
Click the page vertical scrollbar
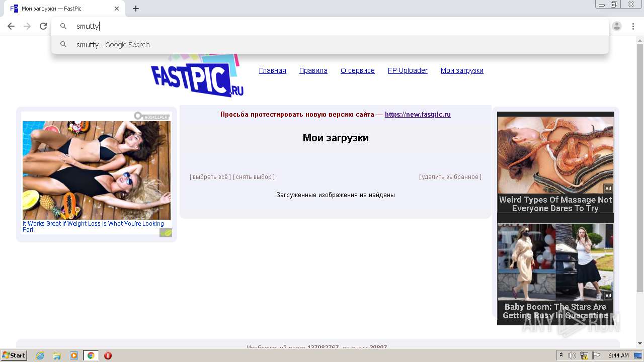[640, 168]
